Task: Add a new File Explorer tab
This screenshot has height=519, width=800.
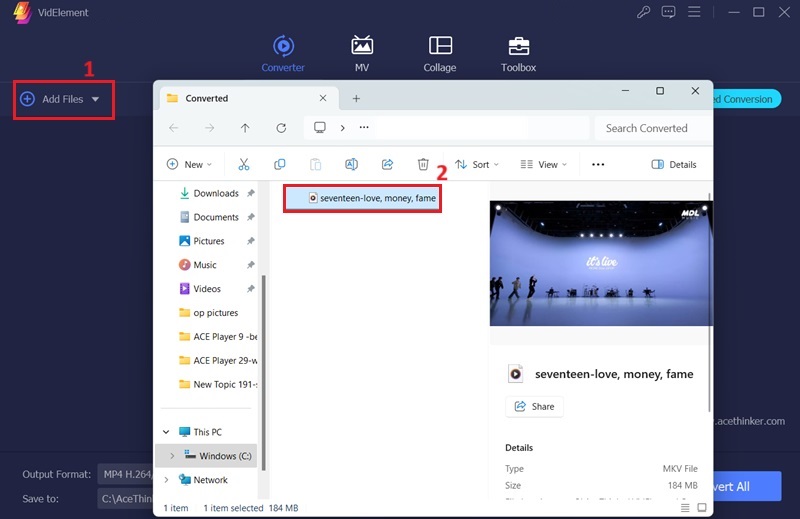Action: coord(356,98)
